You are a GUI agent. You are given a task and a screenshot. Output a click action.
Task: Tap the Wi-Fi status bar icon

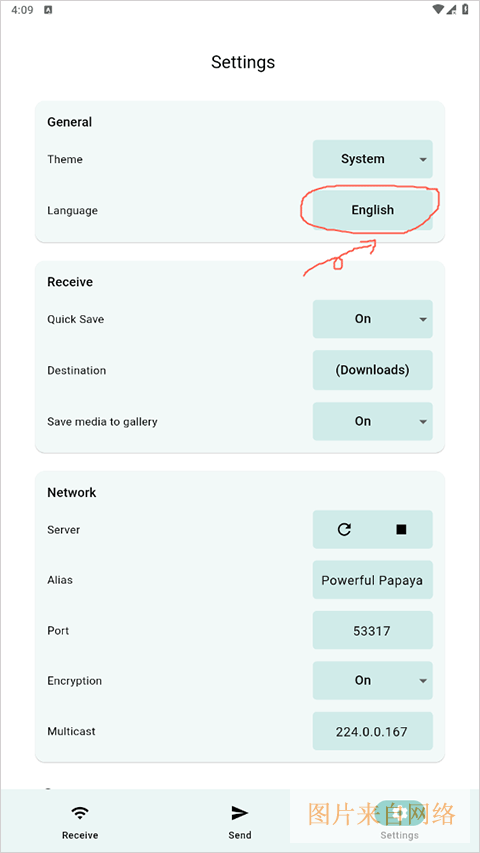pos(439,9)
